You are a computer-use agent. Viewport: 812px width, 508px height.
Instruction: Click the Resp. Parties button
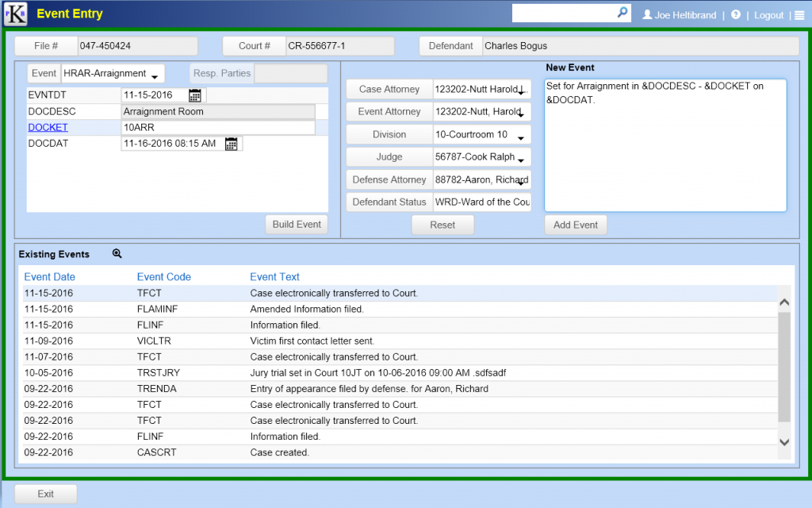(x=222, y=74)
